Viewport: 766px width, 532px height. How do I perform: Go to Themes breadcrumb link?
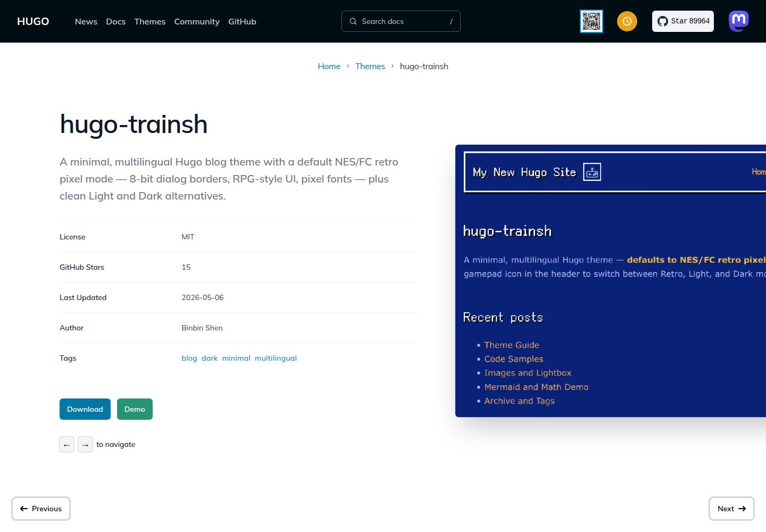[370, 66]
